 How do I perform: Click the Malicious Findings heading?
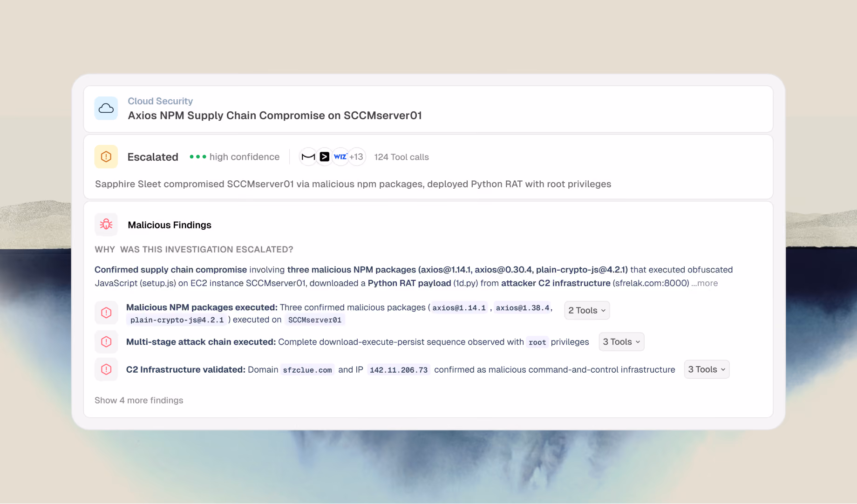click(x=170, y=225)
